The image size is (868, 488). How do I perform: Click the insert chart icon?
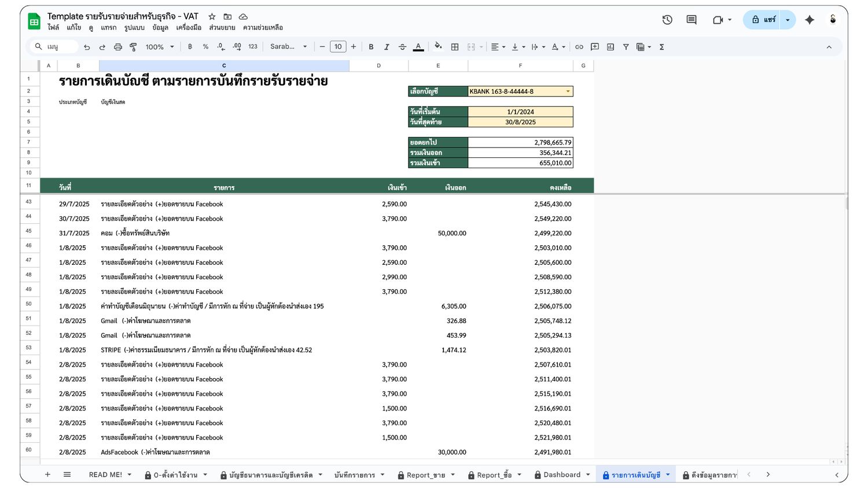(610, 47)
